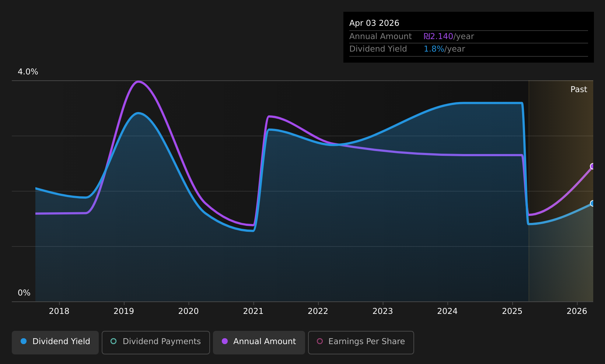The width and height of the screenshot is (605, 364).
Task: Click the 2018 x-axis label
Action: (59, 311)
